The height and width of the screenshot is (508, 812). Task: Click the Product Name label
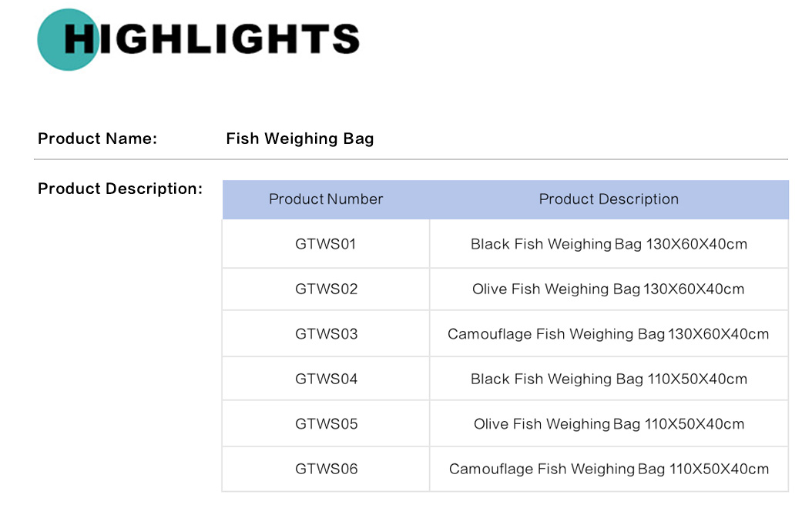pos(97,139)
